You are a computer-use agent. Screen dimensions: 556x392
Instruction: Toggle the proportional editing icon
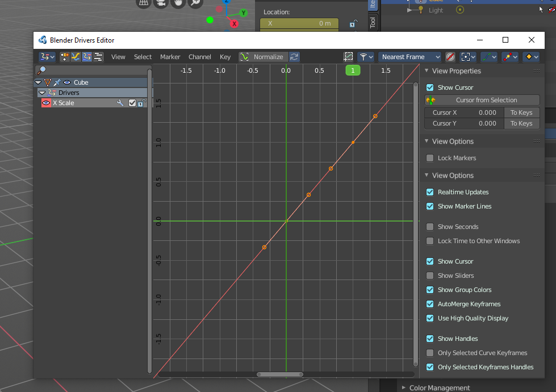450,57
